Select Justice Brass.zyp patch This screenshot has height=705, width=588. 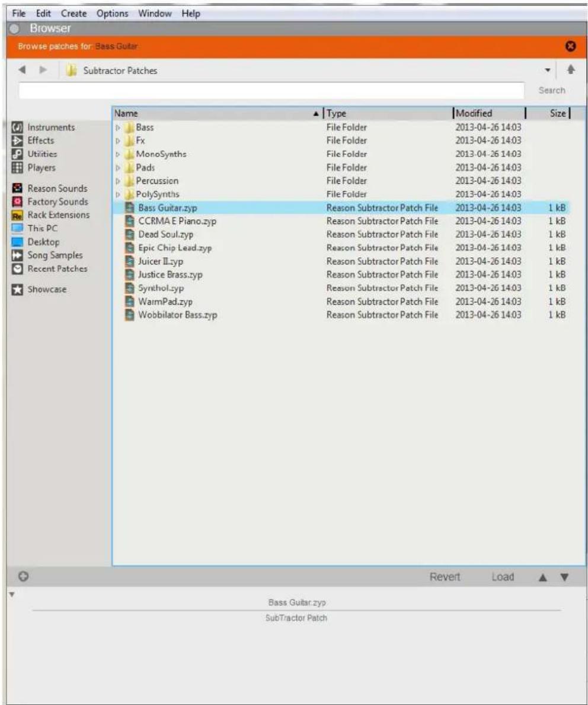(x=341, y=275)
